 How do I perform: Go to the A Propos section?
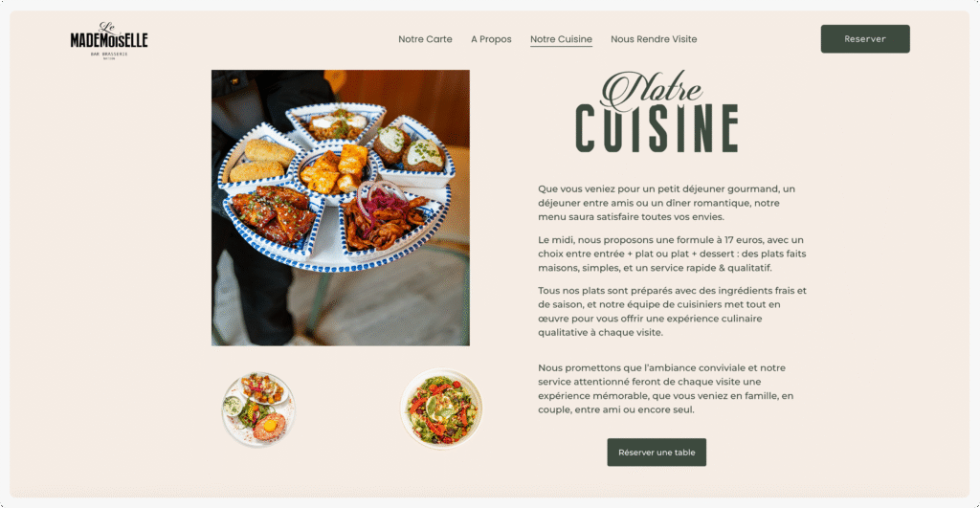[491, 38]
